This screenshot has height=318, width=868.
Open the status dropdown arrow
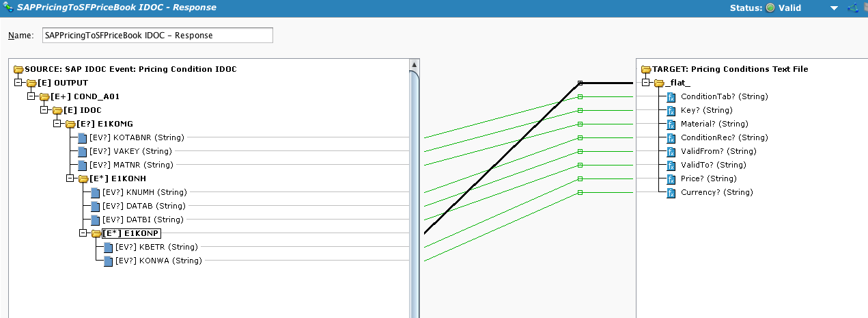coord(834,8)
